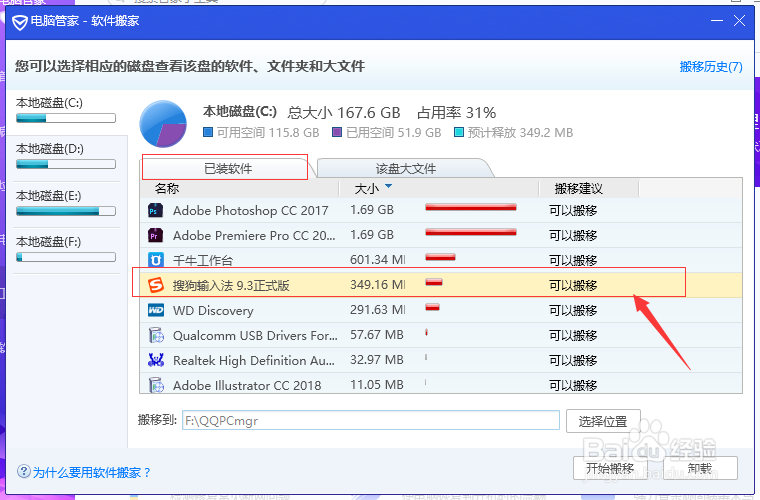The image size is (760, 500).
Task: Click the 千牛工作台 app icon
Action: (156, 261)
